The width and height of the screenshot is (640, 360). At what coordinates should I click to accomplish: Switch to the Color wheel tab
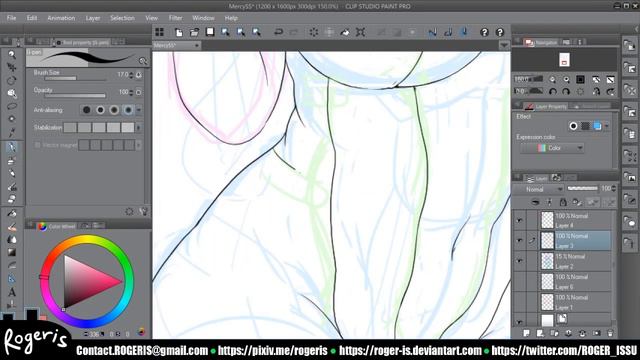tap(57, 226)
